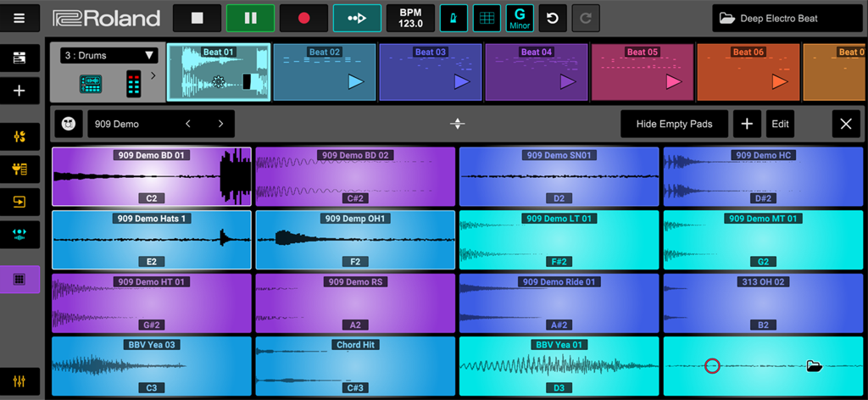
Task: Trigger the 909 Demo HC pad
Action: (x=764, y=176)
